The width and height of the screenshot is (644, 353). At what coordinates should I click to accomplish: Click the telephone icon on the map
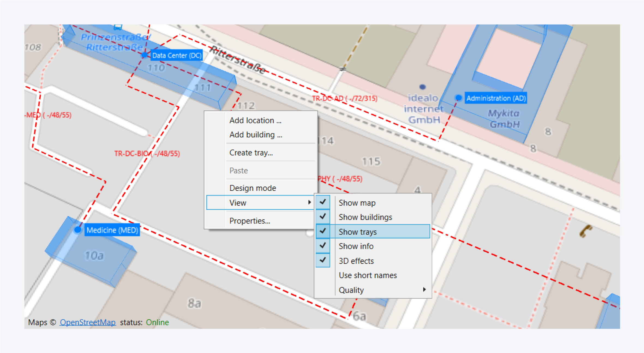pyautogui.click(x=585, y=231)
